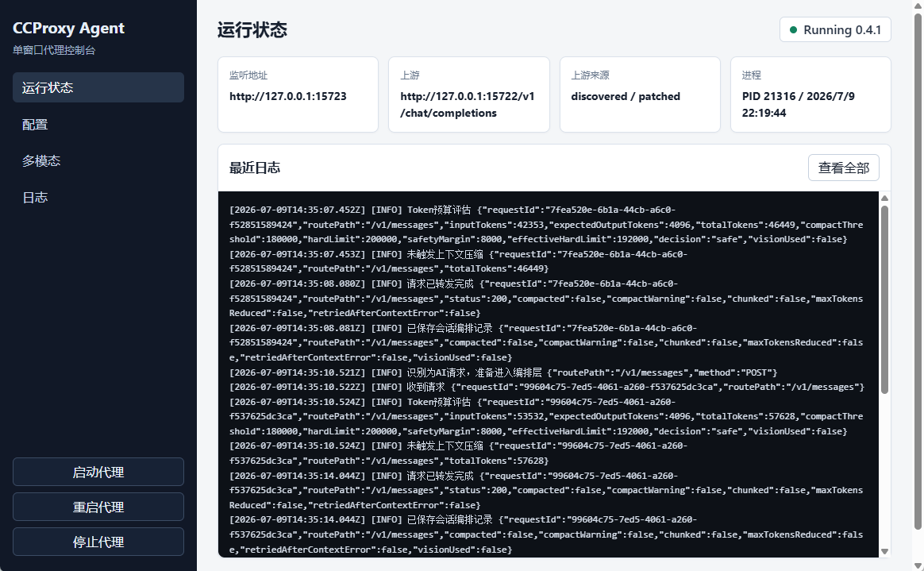Click the log panel scrollbar thumb
This screenshot has height=571, width=924.
click(884, 299)
